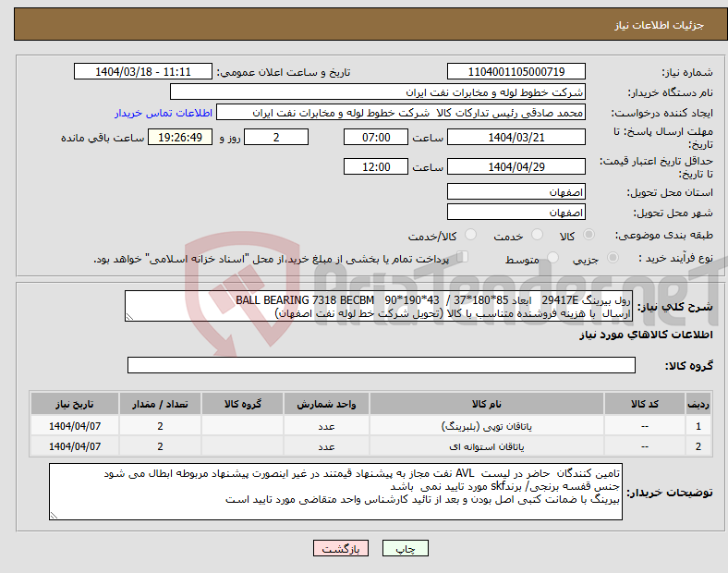Image resolution: width=728 pixels, height=573 pixels.
Task: Click the تعداد / مقدار column header
Action: (160, 404)
